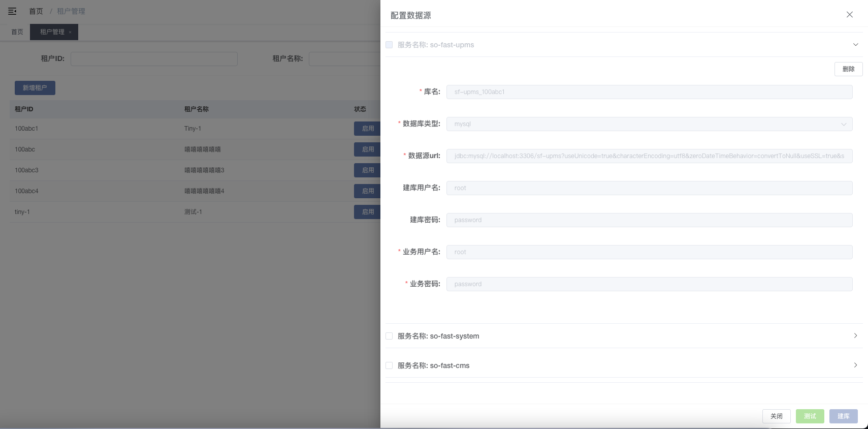This screenshot has width=868, height=429.
Task: Click the 数据源url input field
Action: coord(649,156)
